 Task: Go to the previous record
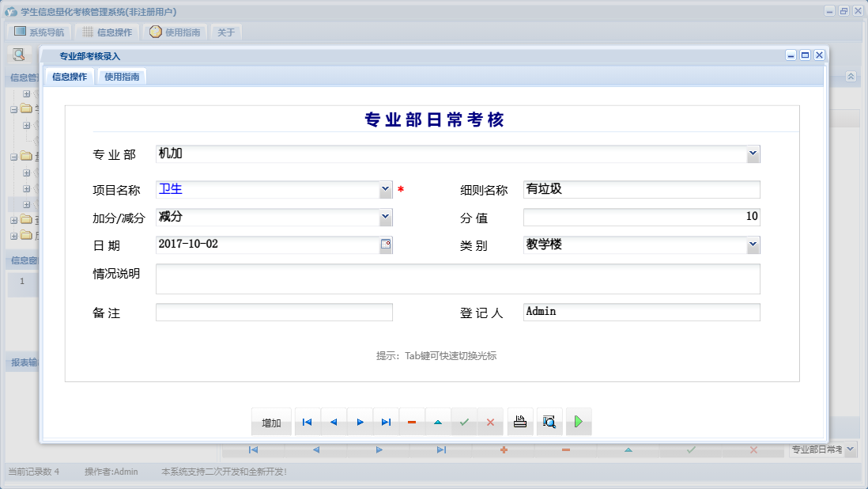point(333,422)
